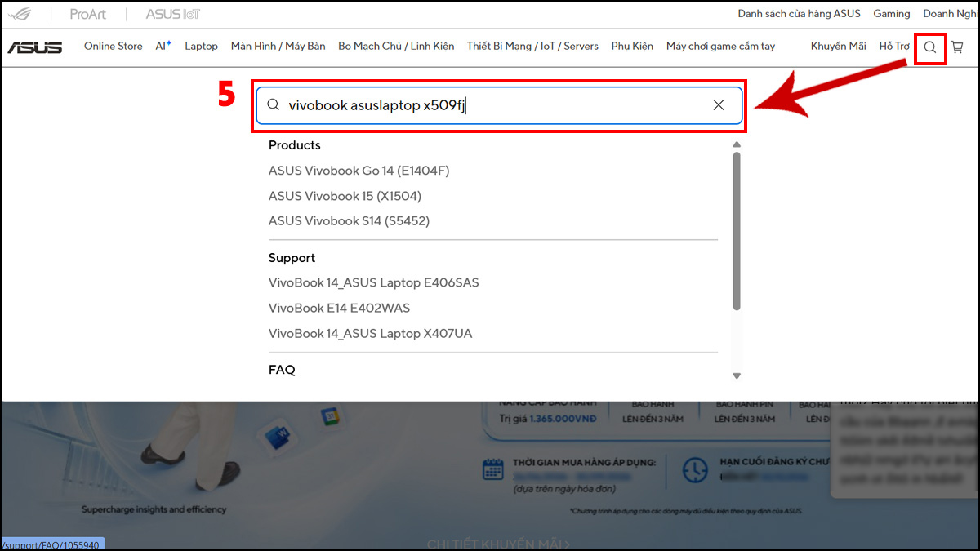Screen dimensions: 980x551
Task: Select ASUS Vivobook 15 (X1504) suggestion
Action: pos(345,196)
